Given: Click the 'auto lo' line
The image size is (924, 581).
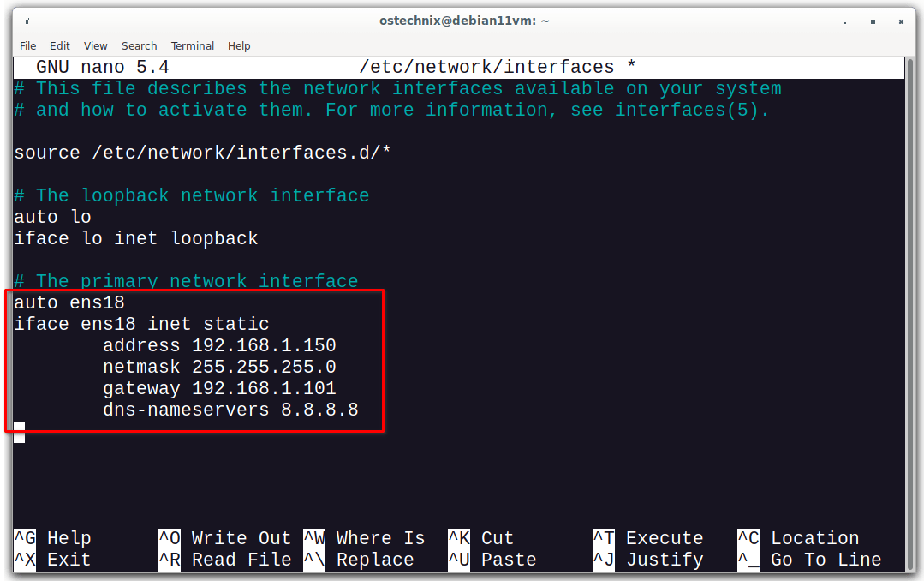Looking at the screenshot, I should coord(52,217).
